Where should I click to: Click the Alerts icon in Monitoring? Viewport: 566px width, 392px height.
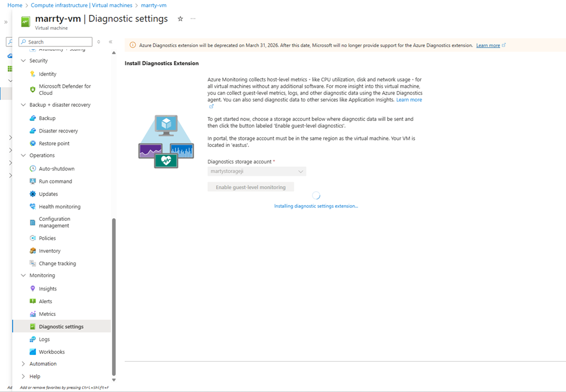click(33, 301)
